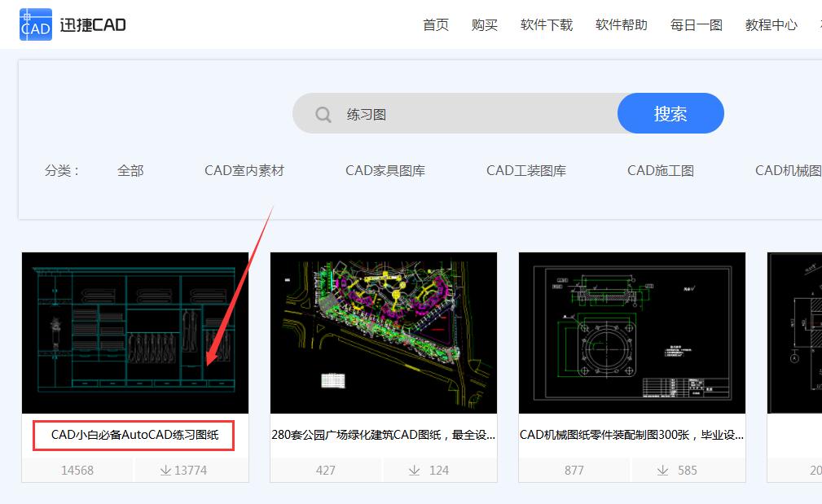Screen dimensions: 822x504
Task: Click the blue 搜索 search button
Action: coord(670,113)
